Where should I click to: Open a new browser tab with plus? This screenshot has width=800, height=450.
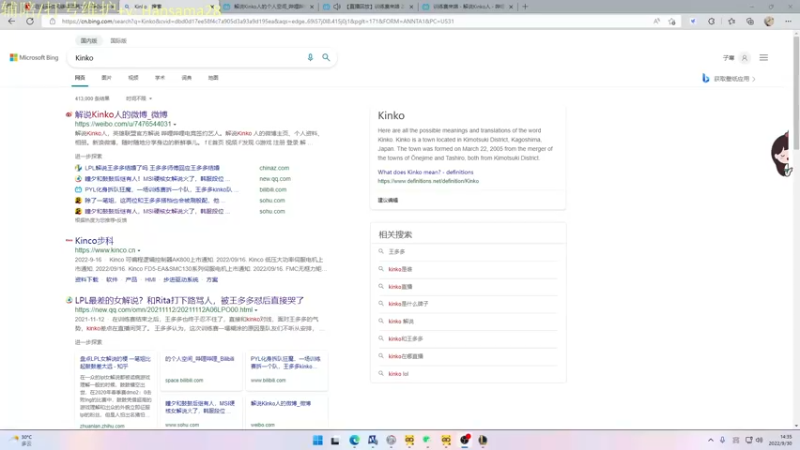click(x=525, y=7)
